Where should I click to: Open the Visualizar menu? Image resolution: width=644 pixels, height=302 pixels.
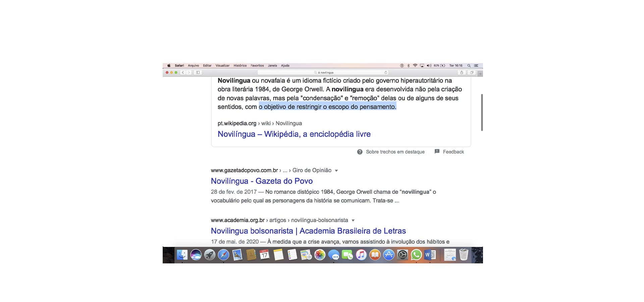coord(222,66)
